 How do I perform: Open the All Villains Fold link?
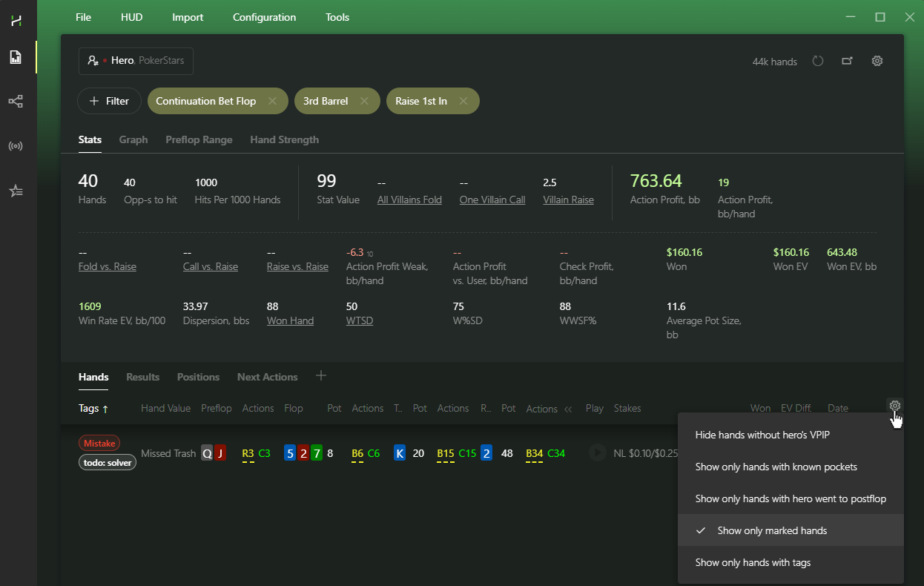coord(409,200)
